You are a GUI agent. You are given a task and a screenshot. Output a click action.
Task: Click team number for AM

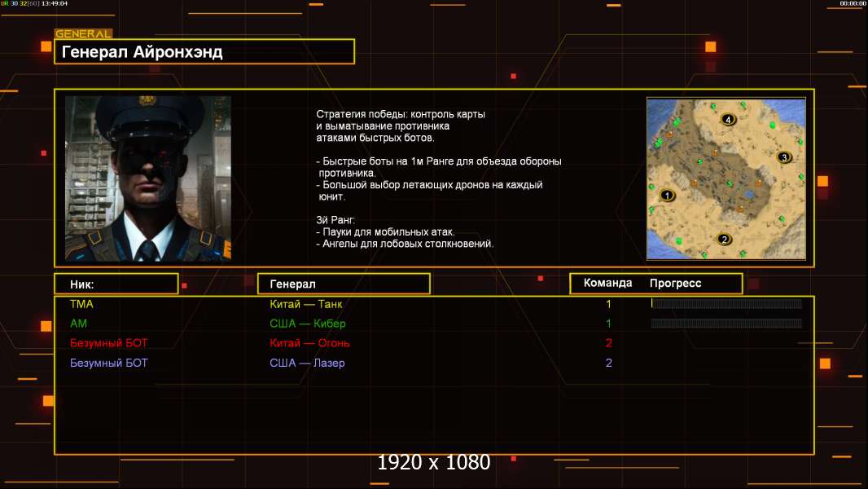pos(608,324)
